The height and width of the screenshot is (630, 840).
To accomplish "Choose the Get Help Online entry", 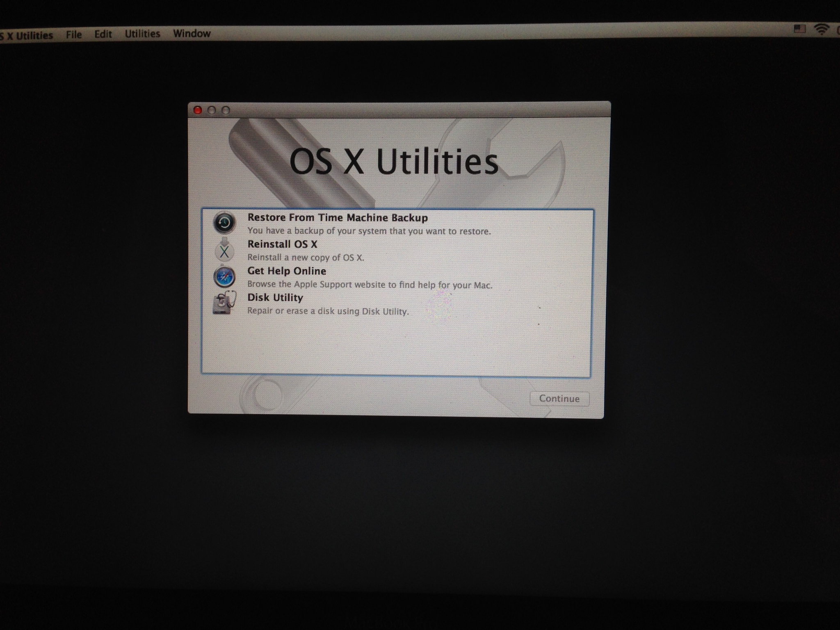I will point(287,271).
